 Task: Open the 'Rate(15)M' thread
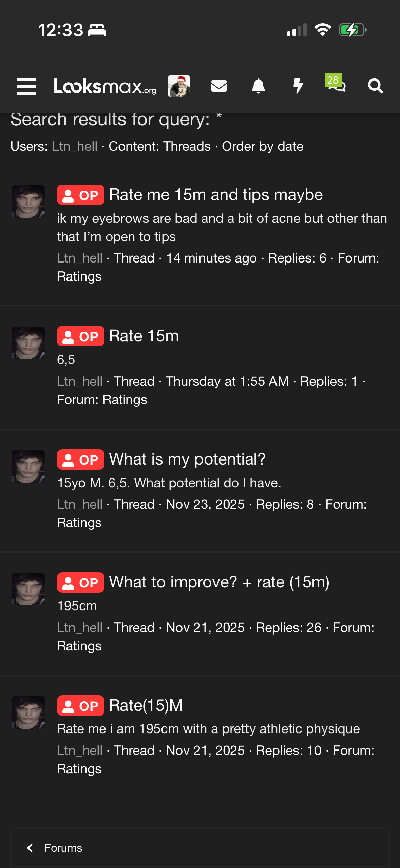point(146,706)
